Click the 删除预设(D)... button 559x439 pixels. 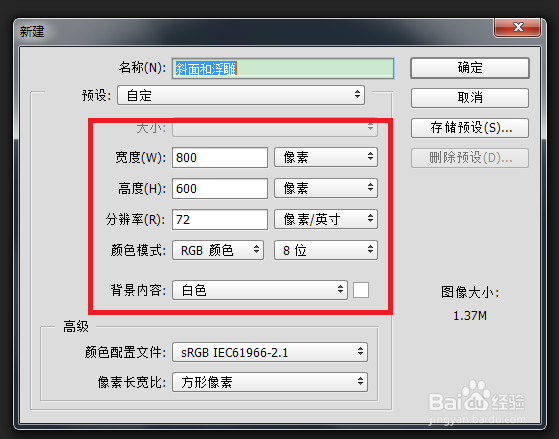(470, 158)
